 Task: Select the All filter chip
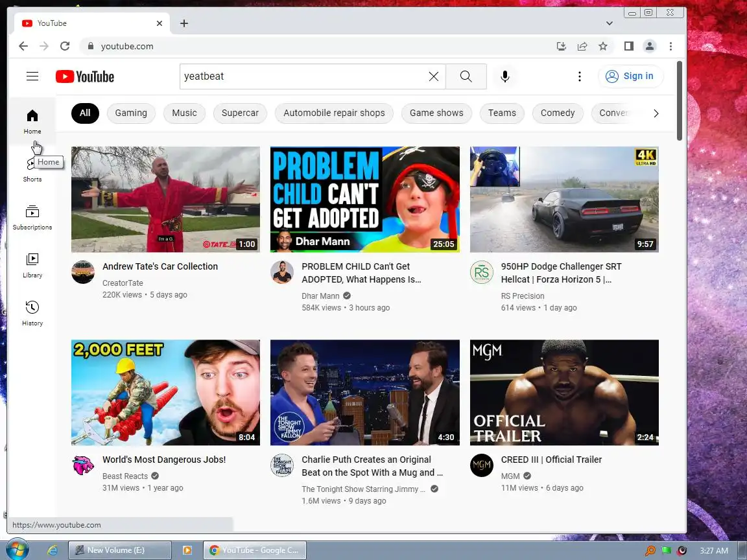pos(85,113)
